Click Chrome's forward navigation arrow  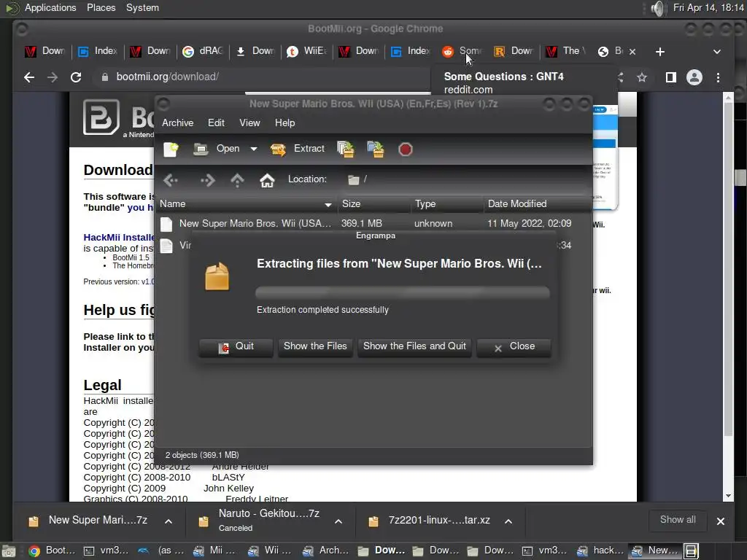53,77
